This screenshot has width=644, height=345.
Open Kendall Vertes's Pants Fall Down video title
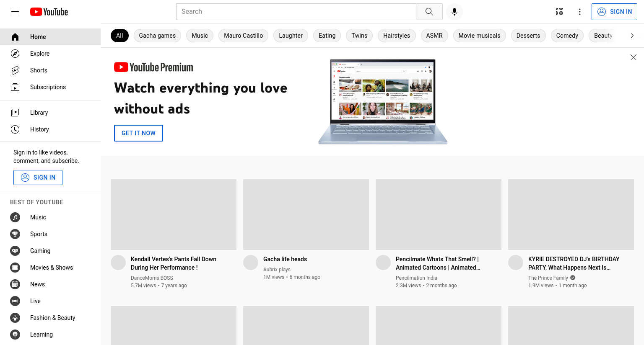pyautogui.click(x=174, y=263)
